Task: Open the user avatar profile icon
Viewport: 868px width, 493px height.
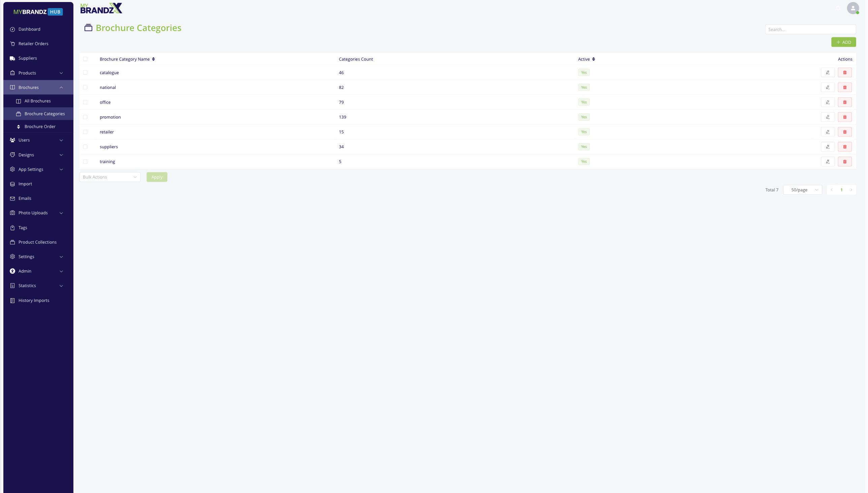Action: tap(853, 8)
